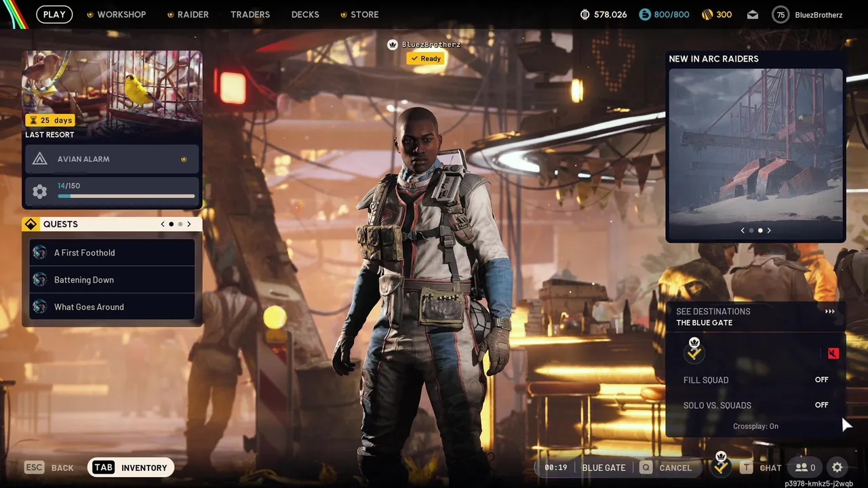The image size is (868, 488).
Task: Go to previous quests page arrow
Action: point(163,224)
